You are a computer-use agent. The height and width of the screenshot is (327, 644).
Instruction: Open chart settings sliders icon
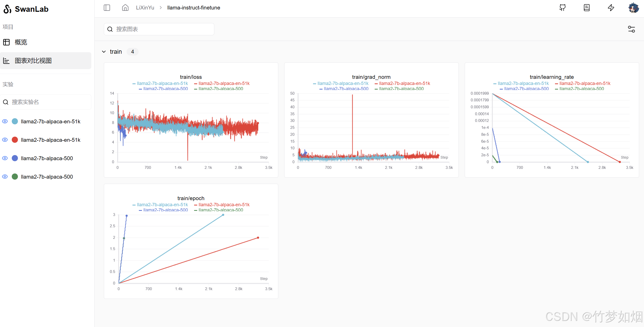tap(631, 29)
